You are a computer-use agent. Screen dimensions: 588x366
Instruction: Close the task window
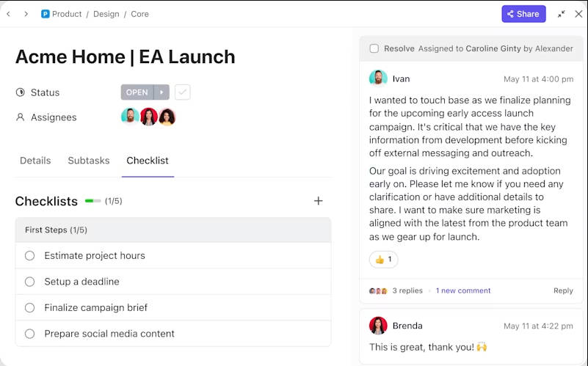click(578, 14)
